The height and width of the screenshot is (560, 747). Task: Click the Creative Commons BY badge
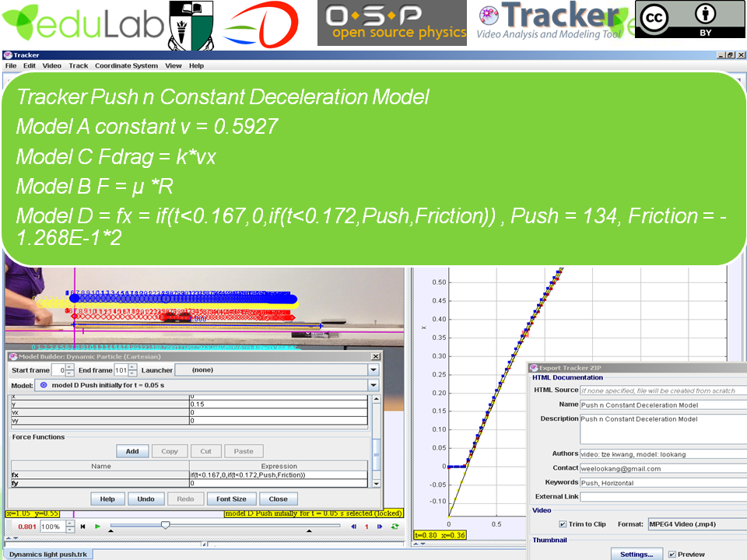[691, 19]
